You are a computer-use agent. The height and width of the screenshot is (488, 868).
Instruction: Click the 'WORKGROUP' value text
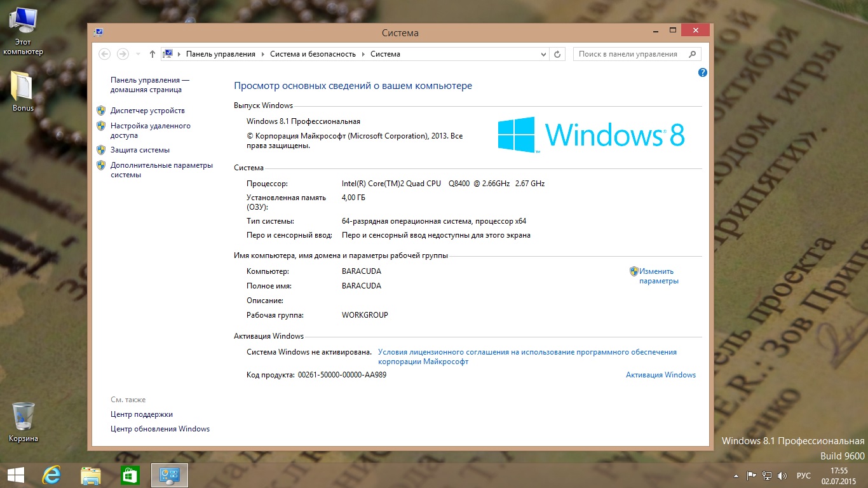point(365,315)
